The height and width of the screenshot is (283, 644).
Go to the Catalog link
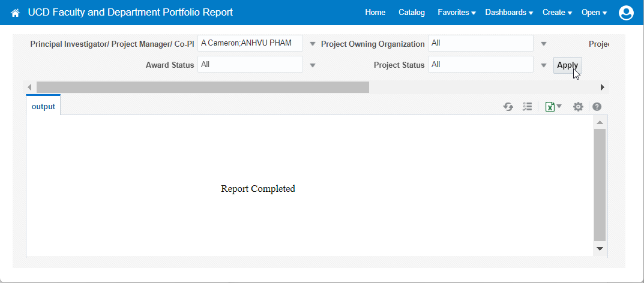411,13
